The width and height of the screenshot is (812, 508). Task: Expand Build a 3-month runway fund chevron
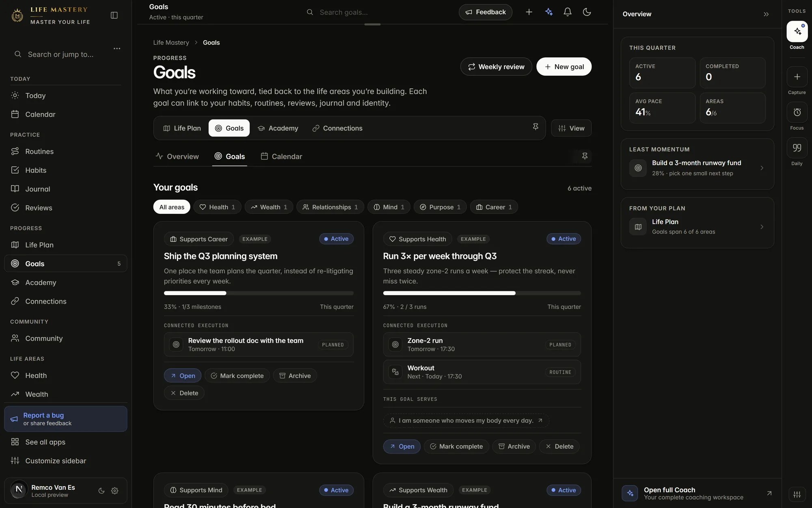coord(762,168)
